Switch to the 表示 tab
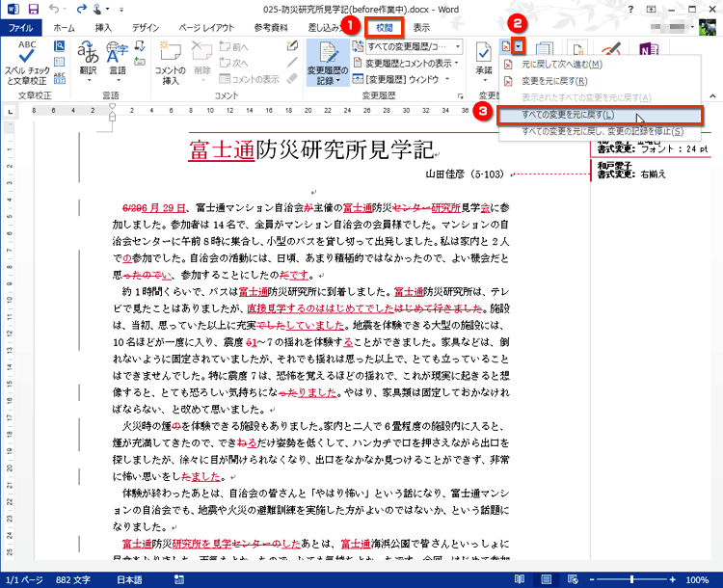The height and width of the screenshot is (588, 723). click(x=421, y=28)
